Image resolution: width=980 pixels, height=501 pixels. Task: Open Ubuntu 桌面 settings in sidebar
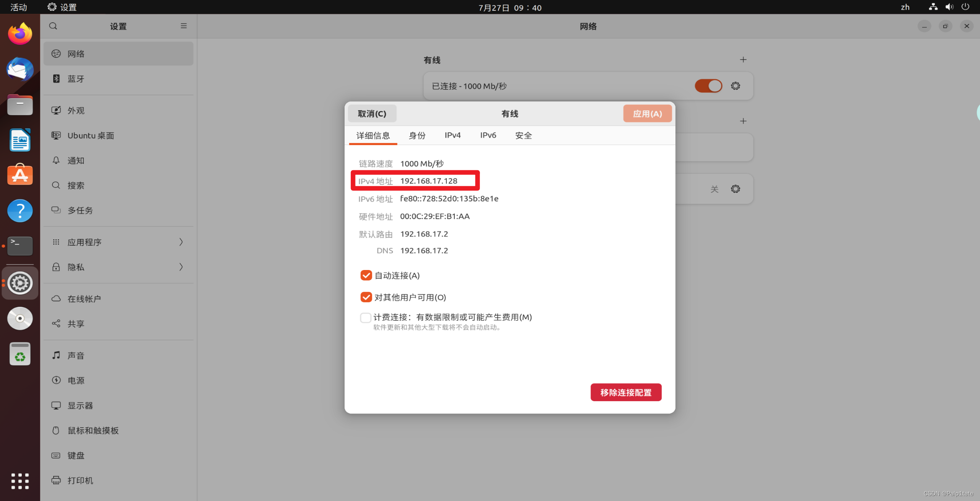tap(118, 136)
